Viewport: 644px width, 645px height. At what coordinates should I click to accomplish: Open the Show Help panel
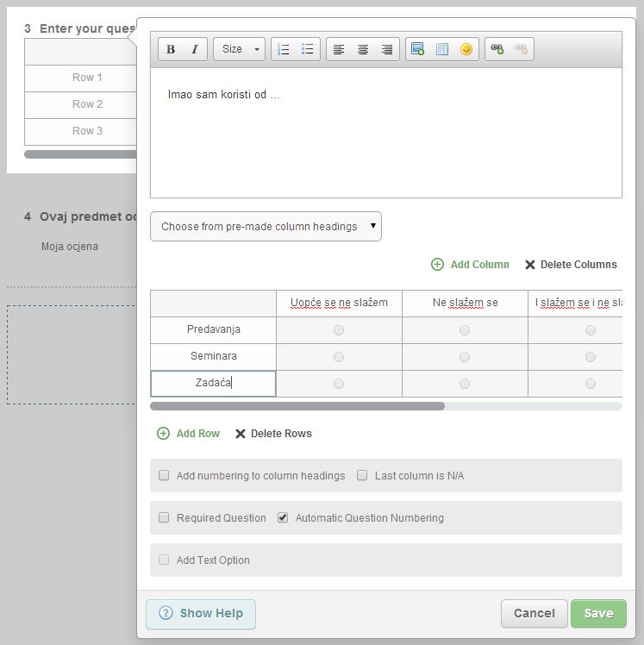(x=201, y=614)
